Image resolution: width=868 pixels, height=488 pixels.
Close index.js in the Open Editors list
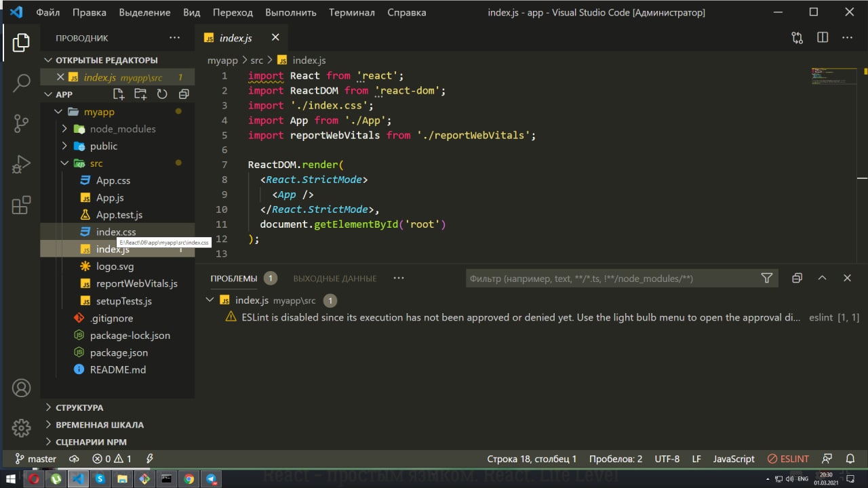point(60,77)
